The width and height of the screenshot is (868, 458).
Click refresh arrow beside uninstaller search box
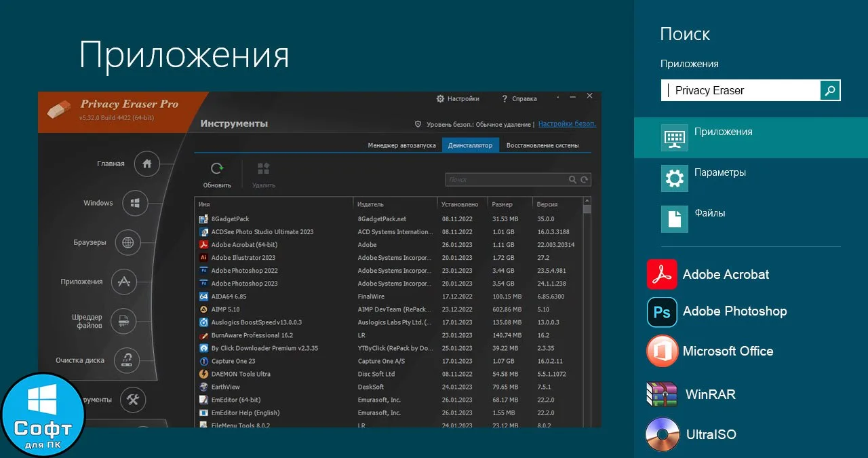click(585, 180)
